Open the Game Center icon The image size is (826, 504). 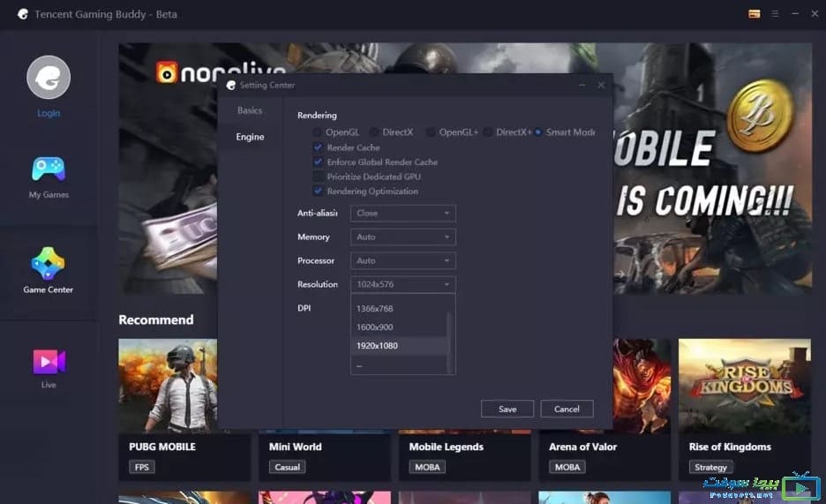48,263
